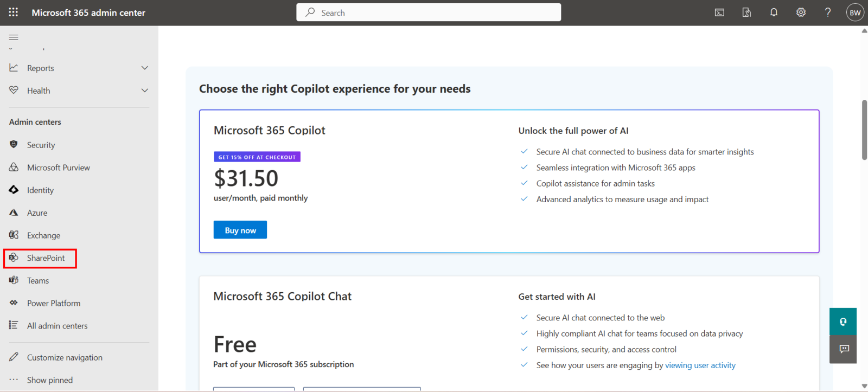Click the "$31.50" price
This screenshot has height=392, width=868.
click(x=246, y=178)
